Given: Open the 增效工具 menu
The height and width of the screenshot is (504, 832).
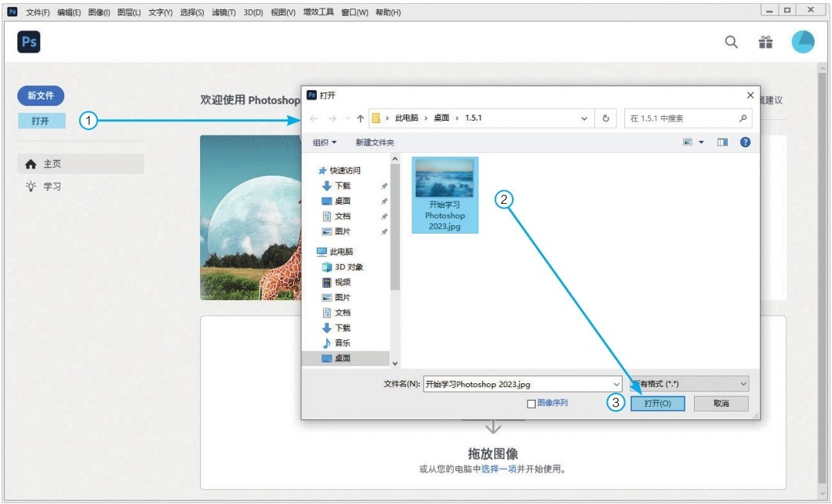Looking at the screenshot, I should (318, 13).
